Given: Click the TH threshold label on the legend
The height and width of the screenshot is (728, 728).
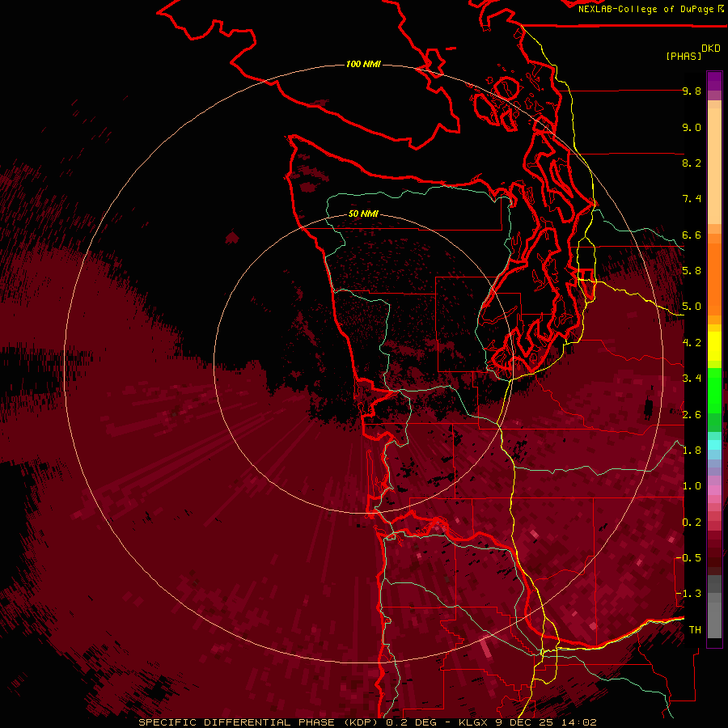Looking at the screenshot, I should click(x=695, y=630).
